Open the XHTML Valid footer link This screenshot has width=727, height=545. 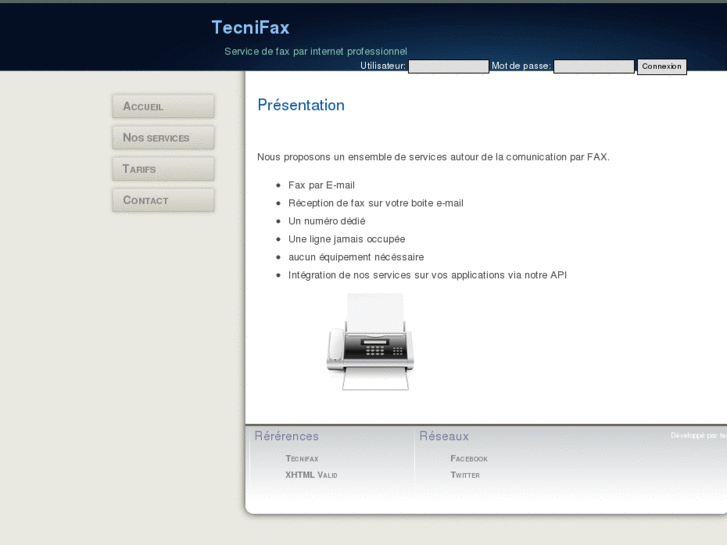tap(311, 475)
